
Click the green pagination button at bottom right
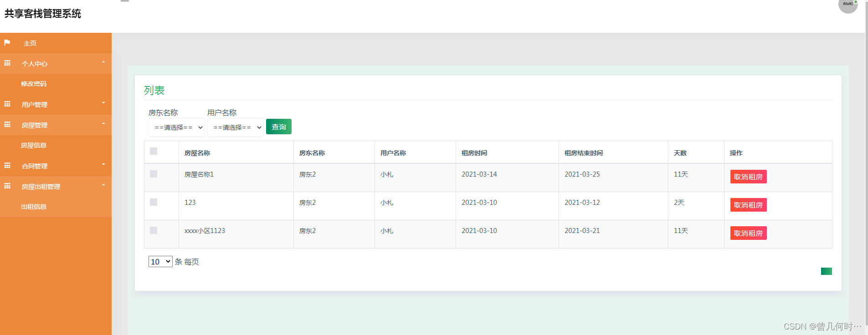827,271
